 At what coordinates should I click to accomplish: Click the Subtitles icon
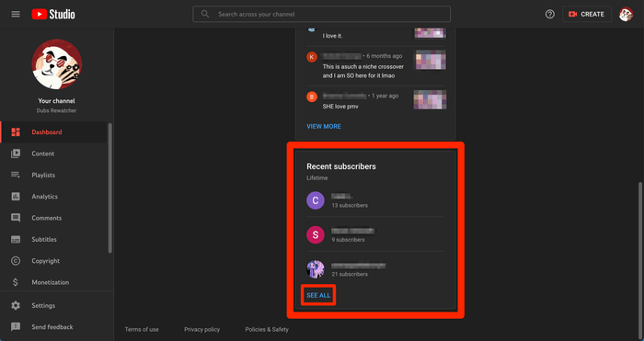[16, 239]
